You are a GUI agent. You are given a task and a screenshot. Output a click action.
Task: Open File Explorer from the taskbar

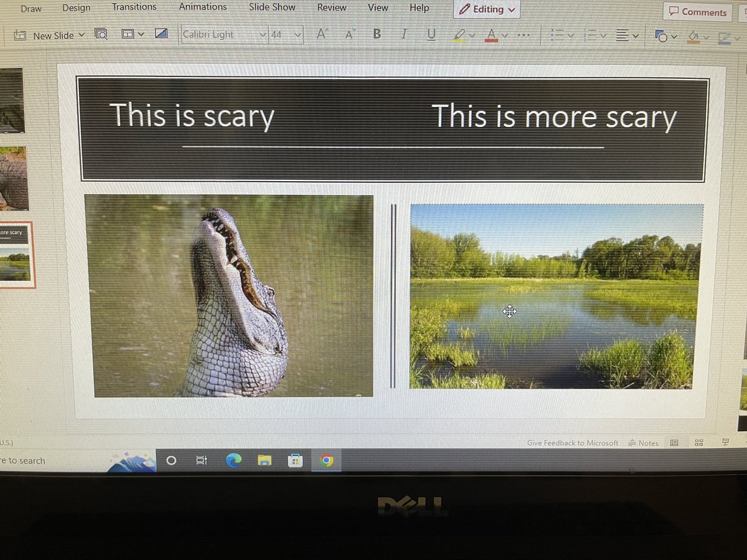(x=265, y=460)
